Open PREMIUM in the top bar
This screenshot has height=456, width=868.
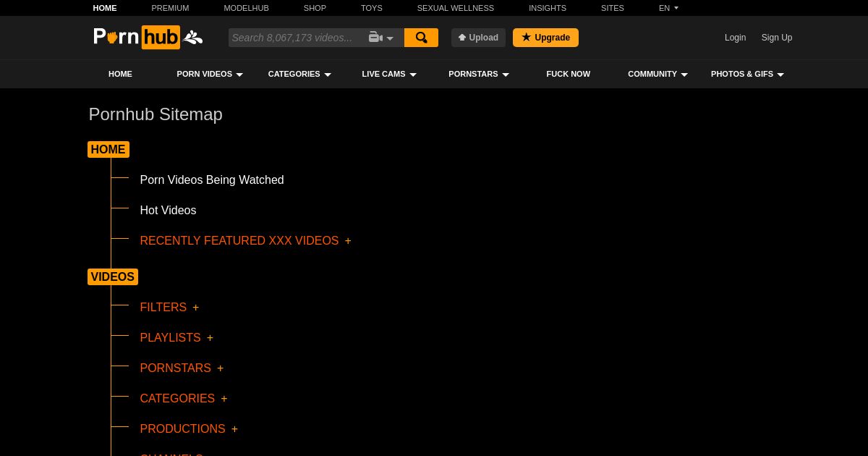(x=170, y=8)
